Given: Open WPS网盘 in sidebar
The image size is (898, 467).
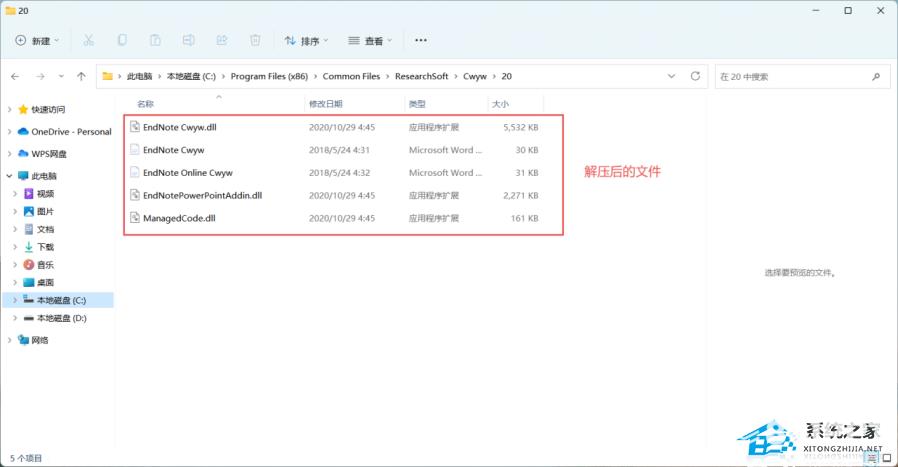Looking at the screenshot, I should coord(49,154).
